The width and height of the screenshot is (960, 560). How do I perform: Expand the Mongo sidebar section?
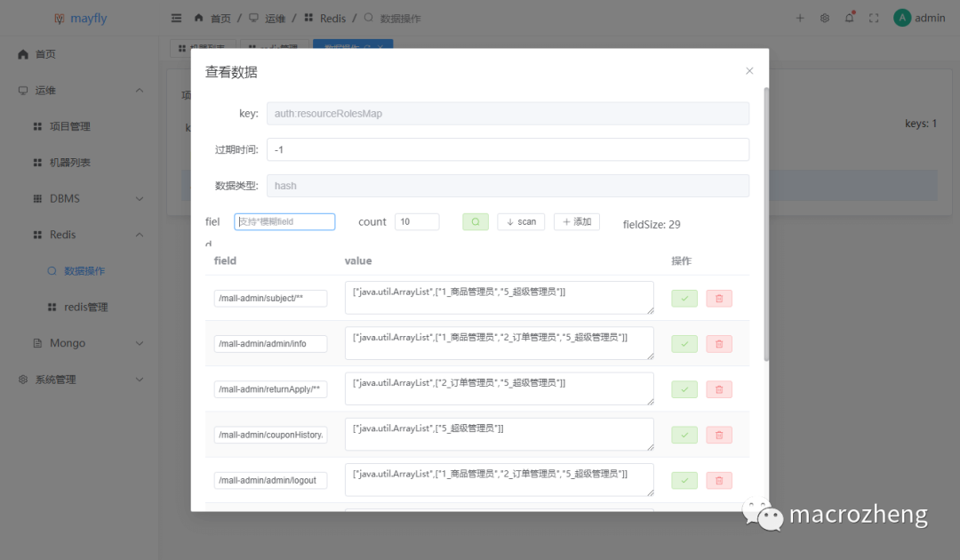78,342
